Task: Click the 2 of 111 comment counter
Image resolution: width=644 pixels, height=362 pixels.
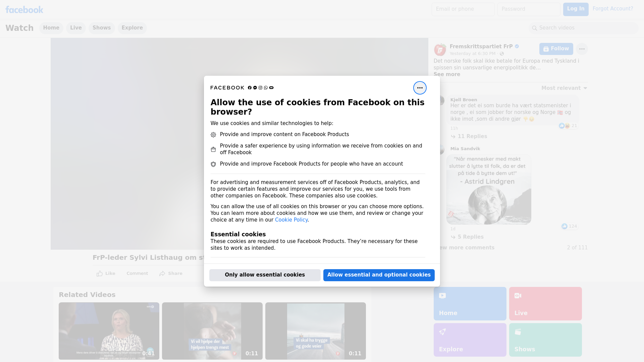Action: coord(577,248)
